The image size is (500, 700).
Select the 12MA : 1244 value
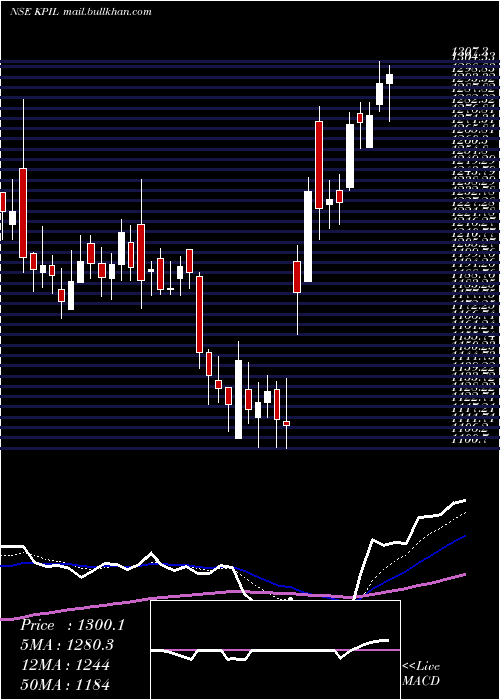[65, 665]
